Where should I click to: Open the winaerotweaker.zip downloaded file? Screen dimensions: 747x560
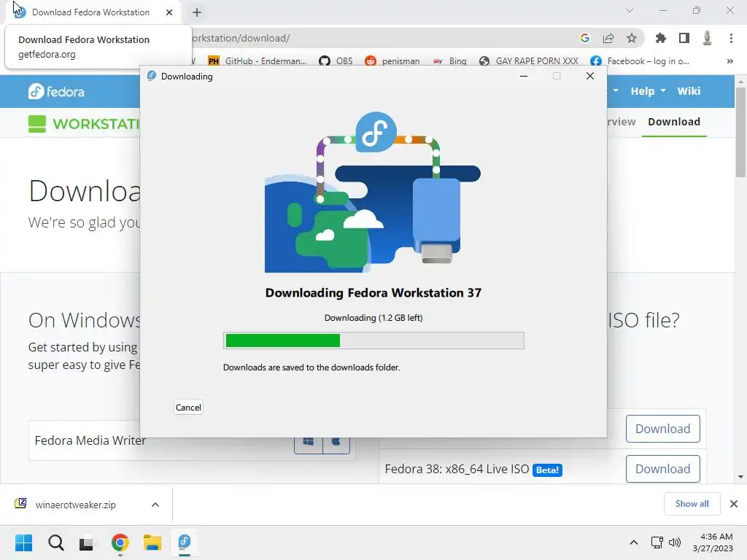[x=75, y=505]
